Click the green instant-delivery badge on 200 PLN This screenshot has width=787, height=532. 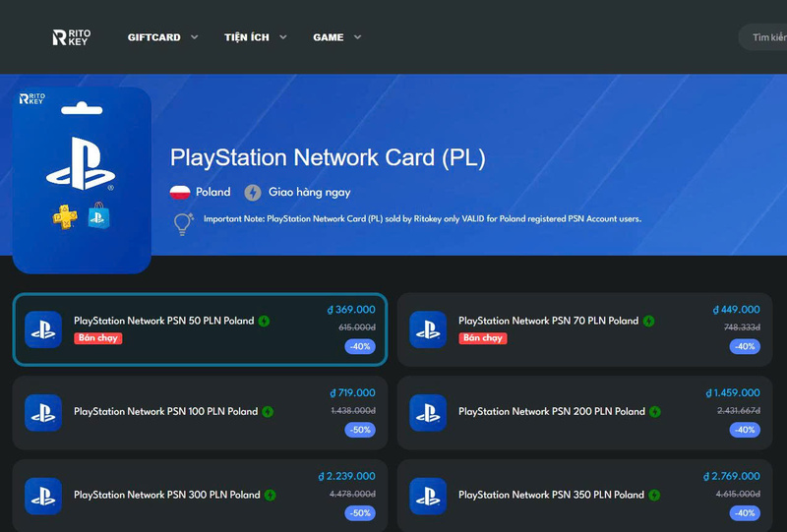[x=655, y=412]
